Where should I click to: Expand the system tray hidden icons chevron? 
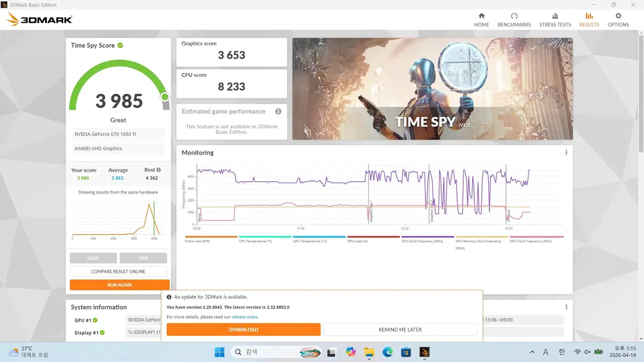click(x=532, y=352)
